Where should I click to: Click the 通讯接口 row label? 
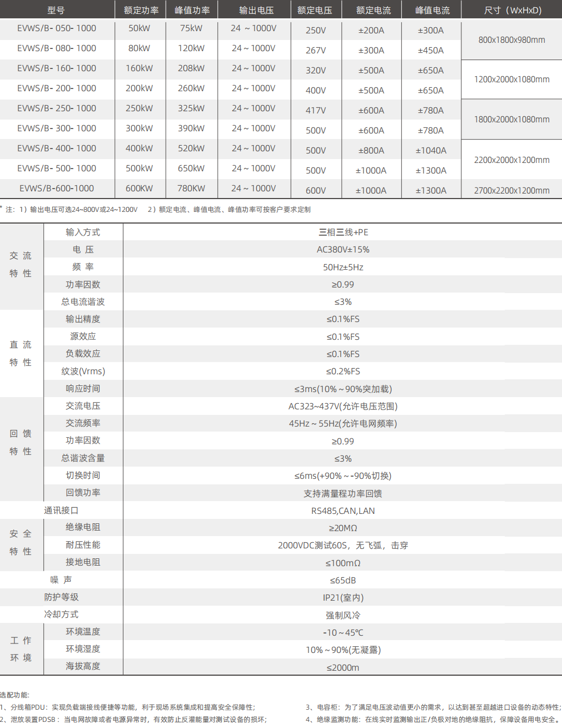(61, 511)
